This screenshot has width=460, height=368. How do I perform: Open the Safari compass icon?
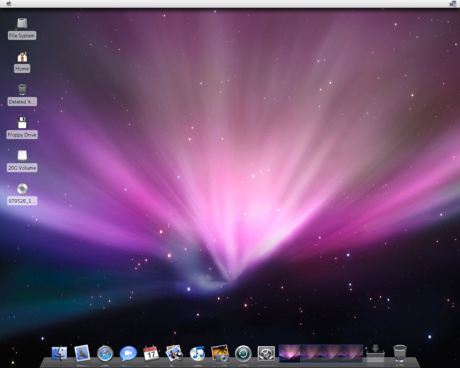pyautogui.click(x=105, y=353)
